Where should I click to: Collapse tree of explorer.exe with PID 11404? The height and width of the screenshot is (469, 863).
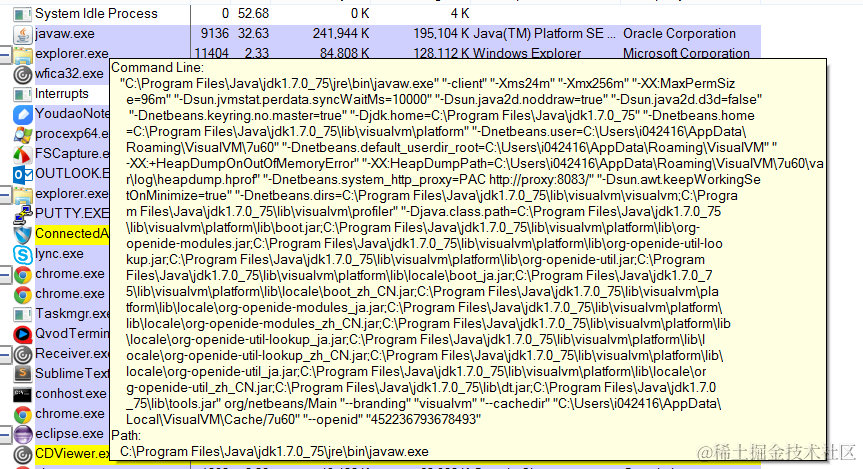point(5,54)
